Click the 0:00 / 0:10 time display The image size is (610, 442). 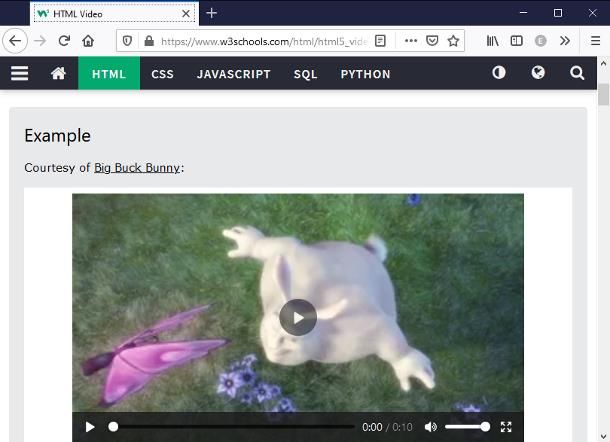pos(387,427)
